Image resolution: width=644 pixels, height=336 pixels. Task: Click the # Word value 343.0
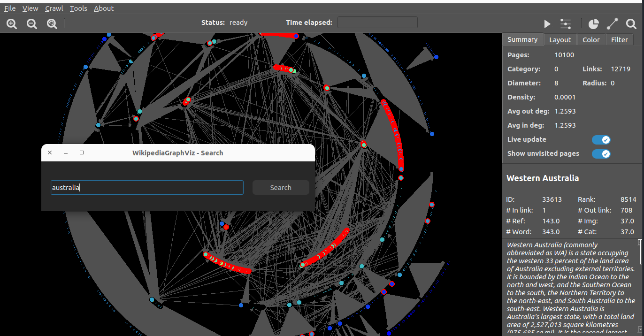551,232
